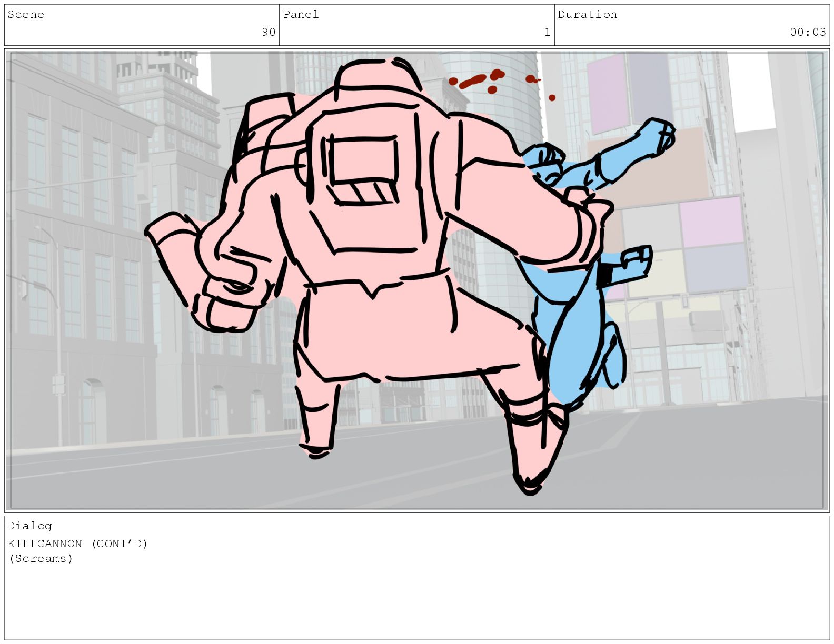The width and height of the screenshot is (834, 644).
Task: Pick the red blood splatter above robot
Action: point(476,80)
